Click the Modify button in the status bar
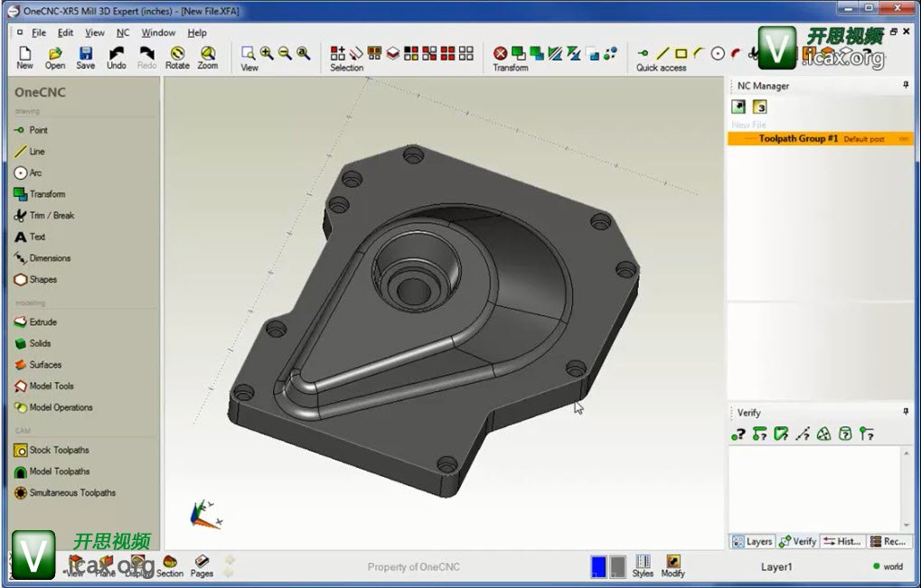 [x=672, y=566]
